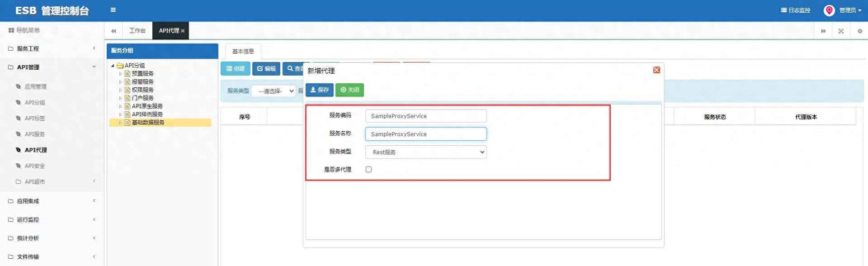
Task: Open the settings gear icon
Action: (860, 31)
